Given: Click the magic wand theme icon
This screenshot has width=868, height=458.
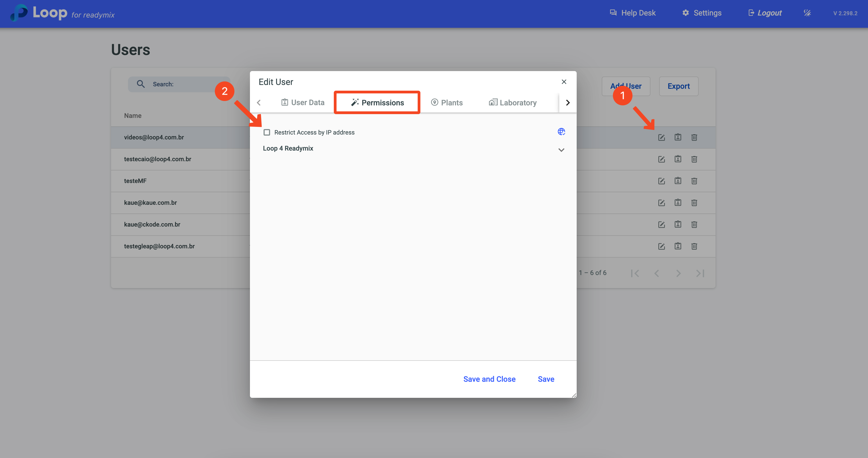Looking at the screenshot, I should [807, 13].
